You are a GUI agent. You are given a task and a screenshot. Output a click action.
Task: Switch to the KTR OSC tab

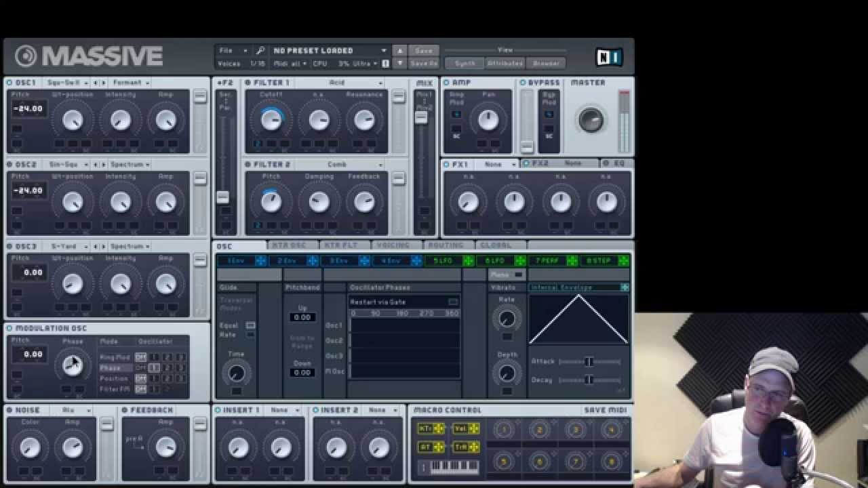[290, 245]
